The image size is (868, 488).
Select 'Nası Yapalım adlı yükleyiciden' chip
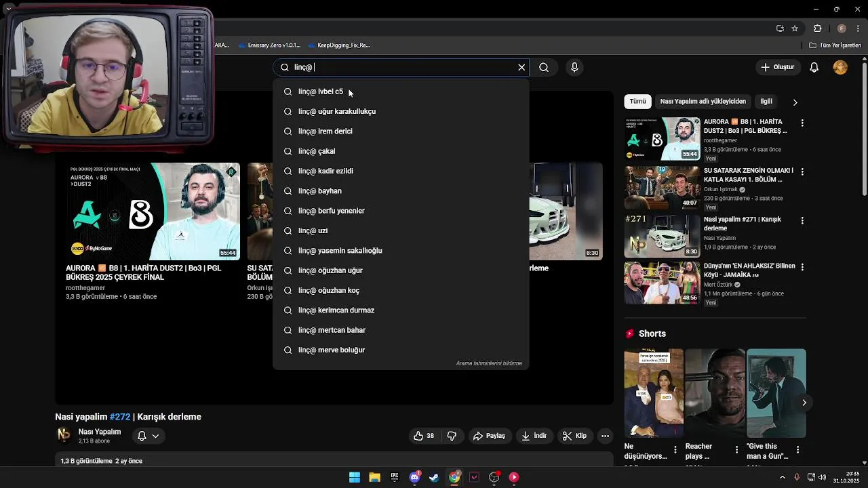[x=703, y=101]
